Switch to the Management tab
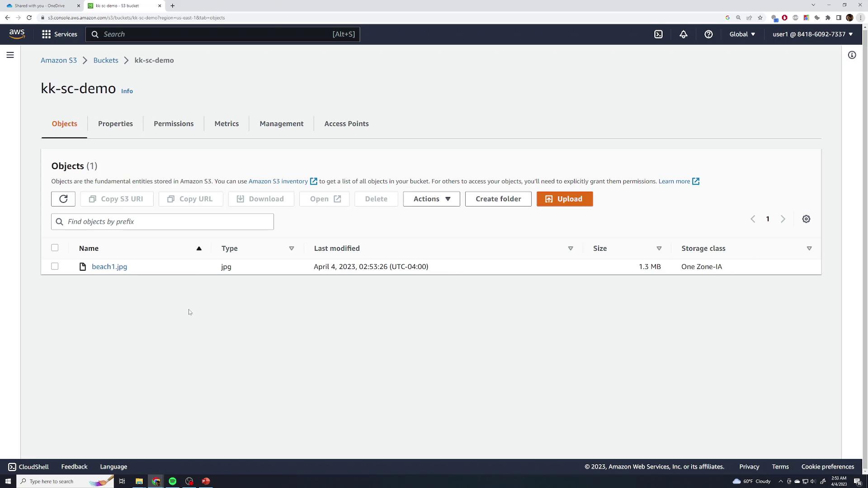The image size is (868, 488). pyautogui.click(x=281, y=124)
